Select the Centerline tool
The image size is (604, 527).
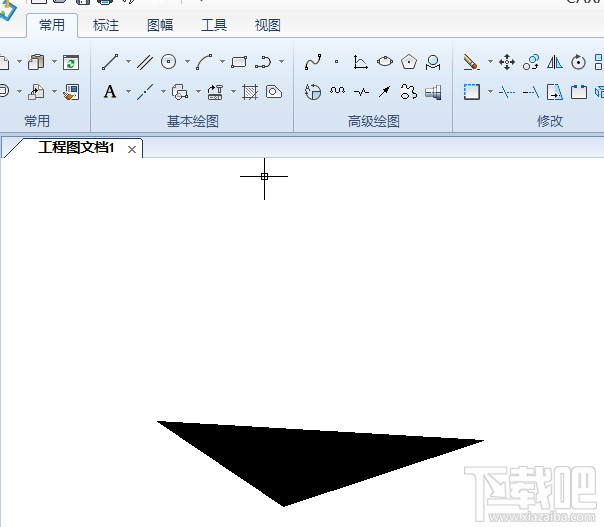[x=145, y=92]
